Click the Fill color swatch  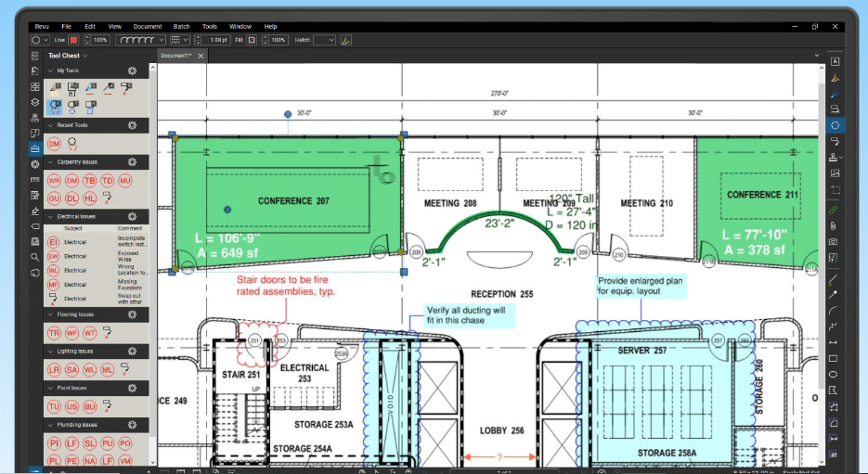pos(252,40)
